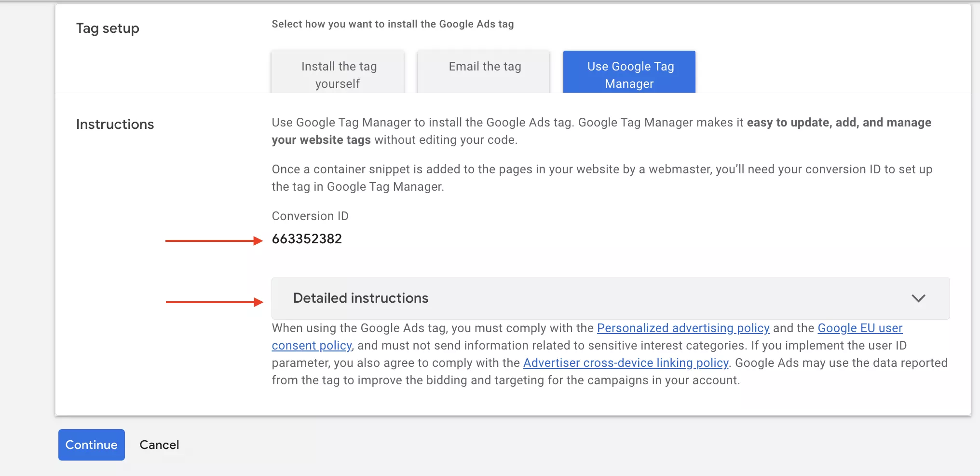Choose the Email the tag option
The width and height of the screenshot is (980, 476).
click(484, 72)
